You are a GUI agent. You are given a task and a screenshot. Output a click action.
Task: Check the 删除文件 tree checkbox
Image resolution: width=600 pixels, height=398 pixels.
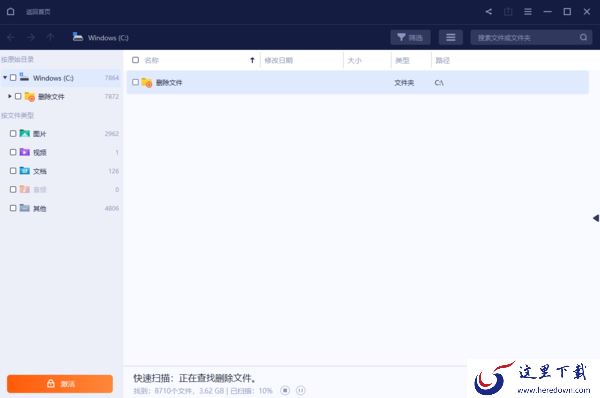18,96
